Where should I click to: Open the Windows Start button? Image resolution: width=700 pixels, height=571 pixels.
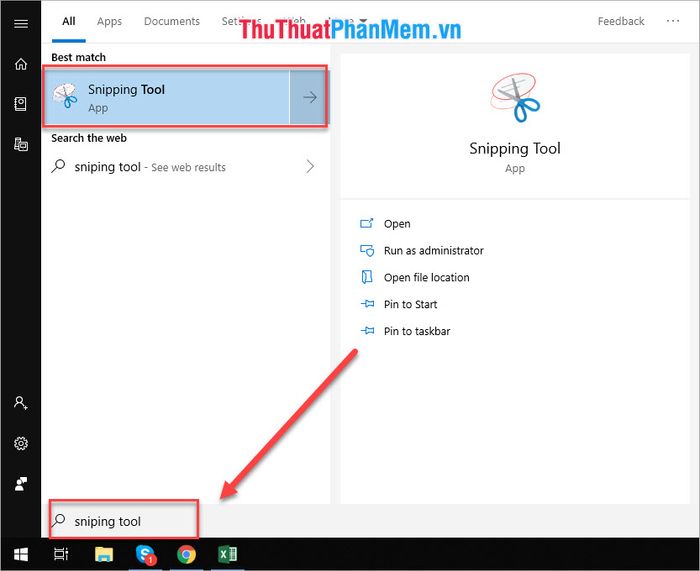pos(21,554)
